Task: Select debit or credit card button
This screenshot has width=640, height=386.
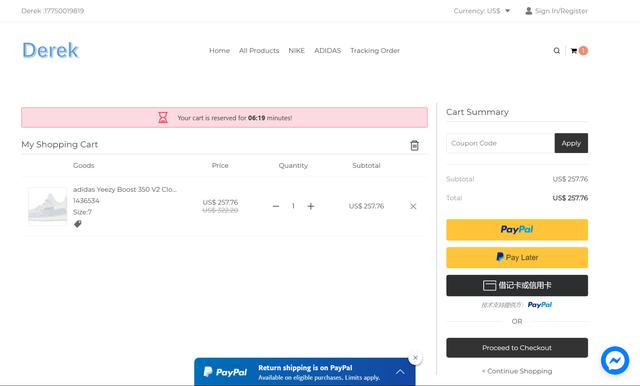Action: tap(517, 285)
